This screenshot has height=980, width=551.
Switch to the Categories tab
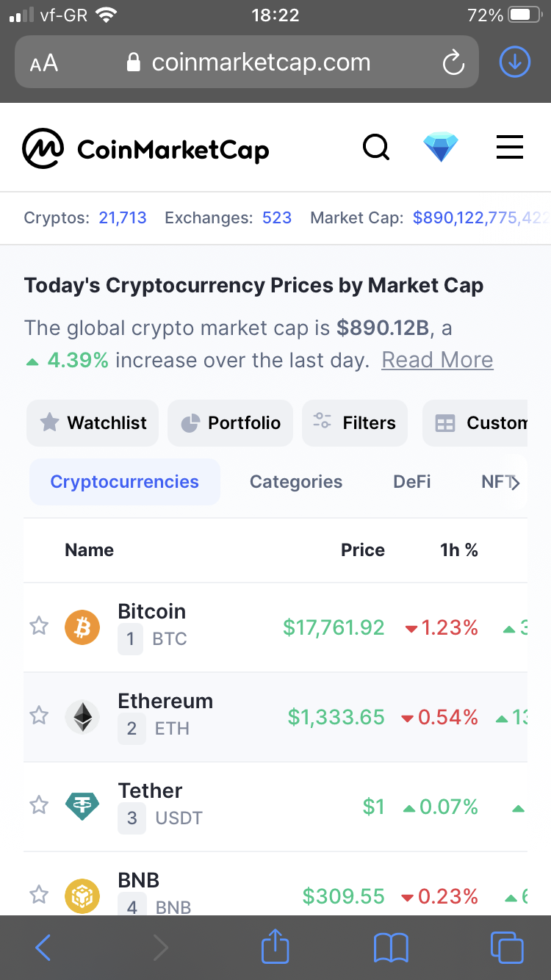click(x=296, y=482)
